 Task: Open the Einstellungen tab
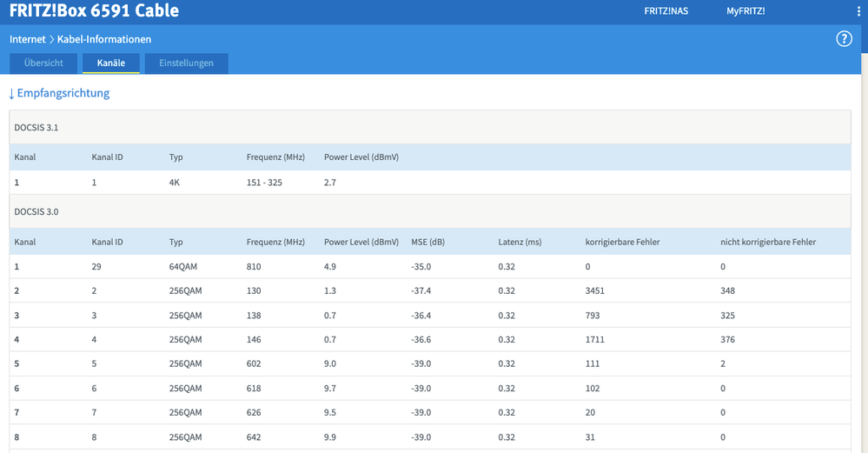[x=186, y=63]
